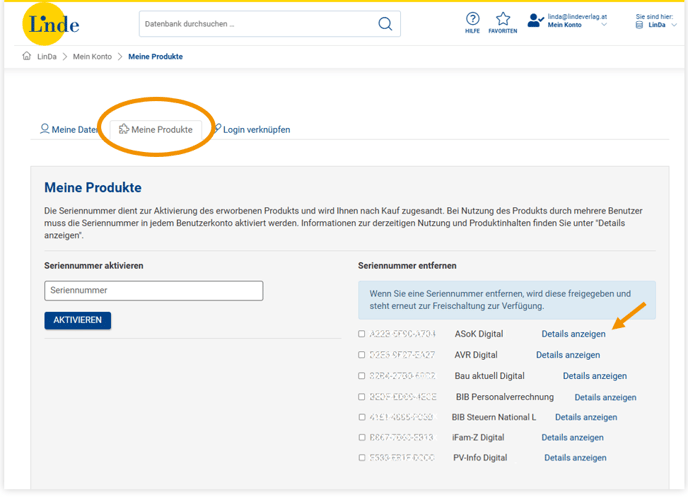Click the Mein Konto breadcrumb link
Viewport: 688px width, 497px height.
click(92, 57)
